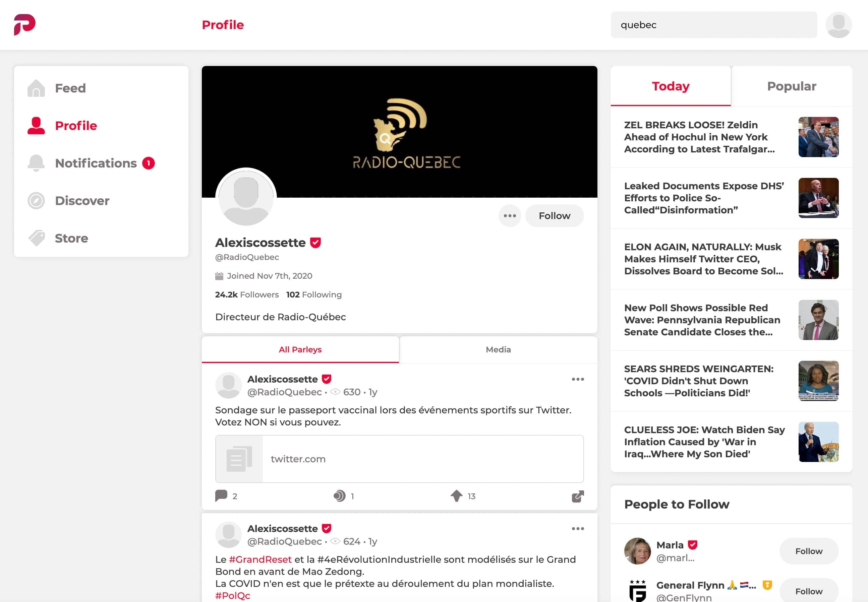This screenshot has width=868, height=602.
Task: Open the CLUELESS JOE headline
Action: click(704, 442)
